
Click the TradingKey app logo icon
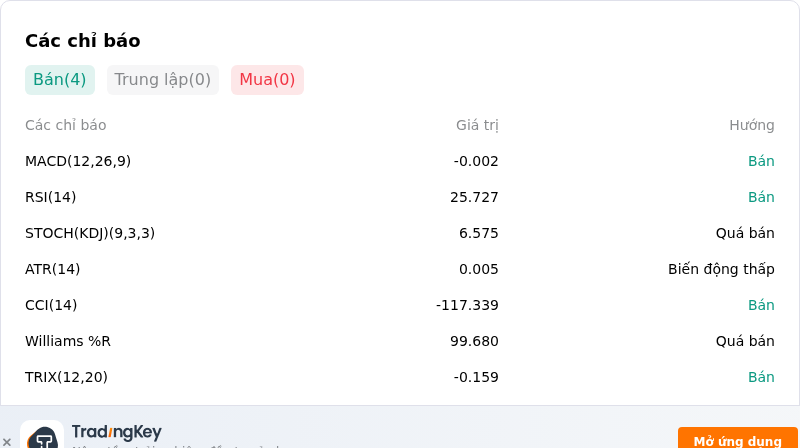[x=42, y=435]
